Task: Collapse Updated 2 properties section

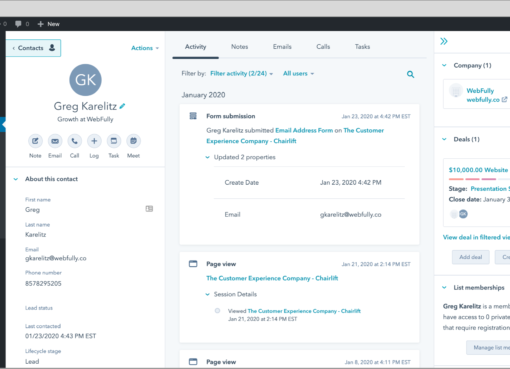Action: 207,157
